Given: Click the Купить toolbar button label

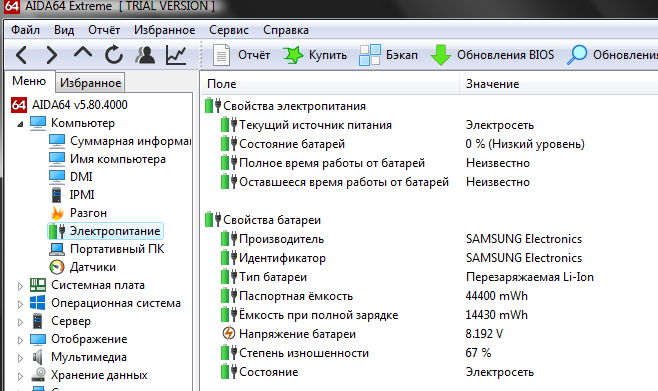Looking at the screenshot, I should (x=328, y=55).
